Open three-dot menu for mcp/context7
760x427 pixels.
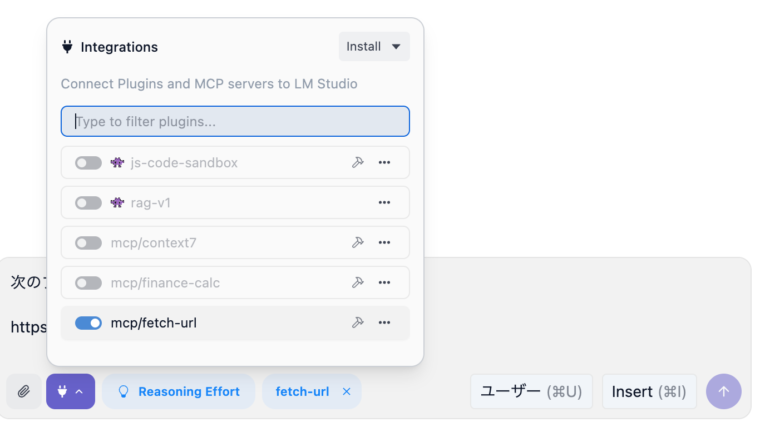click(384, 243)
